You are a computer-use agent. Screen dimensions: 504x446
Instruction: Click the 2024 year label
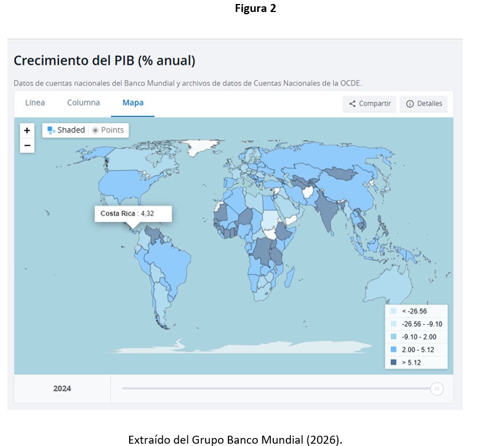[62, 389]
